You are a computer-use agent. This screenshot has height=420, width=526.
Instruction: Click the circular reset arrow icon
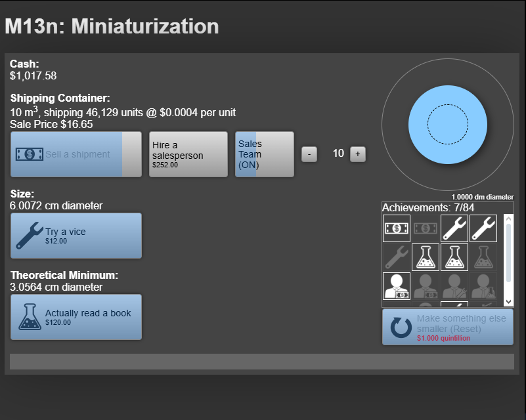point(400,326)
